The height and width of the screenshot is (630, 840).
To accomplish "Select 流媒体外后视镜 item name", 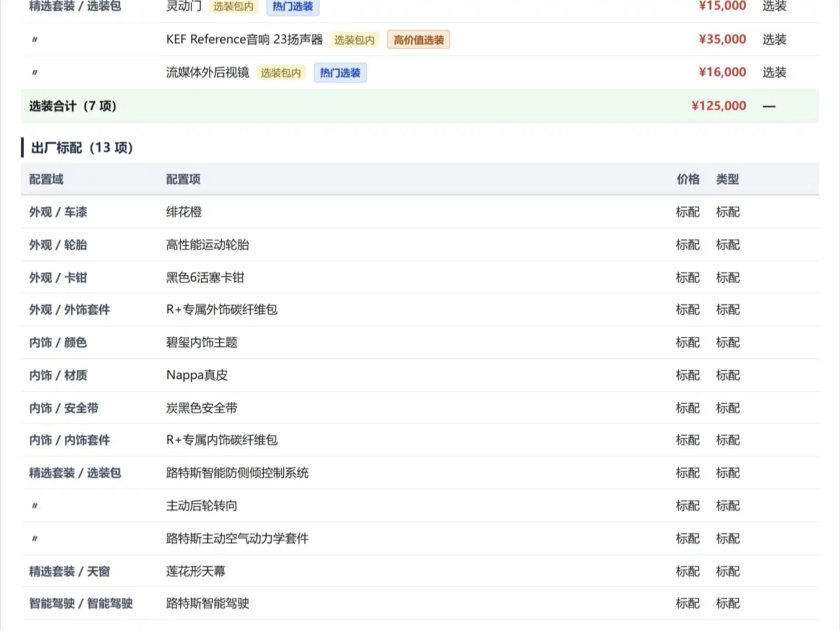I will pos(208,72).
